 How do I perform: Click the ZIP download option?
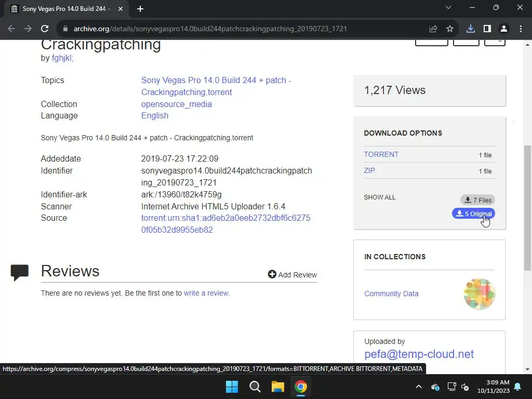tap(369, 170)
